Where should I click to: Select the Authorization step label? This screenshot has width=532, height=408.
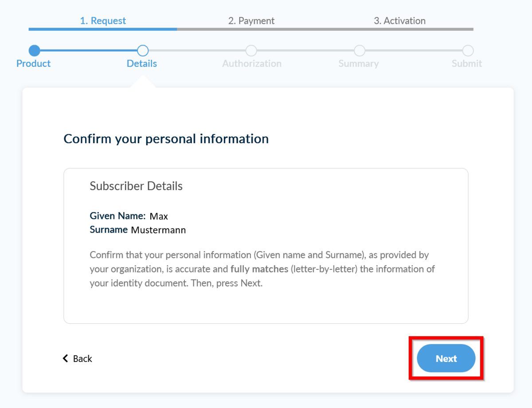pyautogui.click(x=252, y=63)
